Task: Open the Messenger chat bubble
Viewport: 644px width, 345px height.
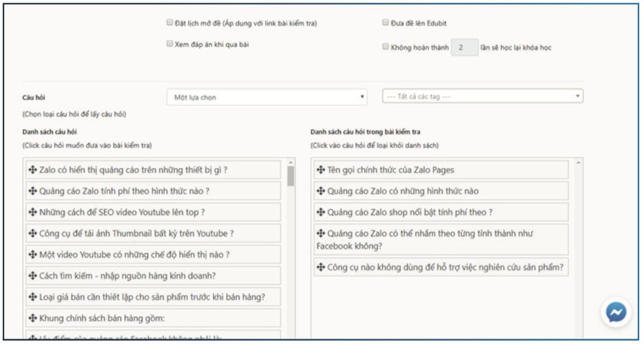Action: (x=616, y=313)
